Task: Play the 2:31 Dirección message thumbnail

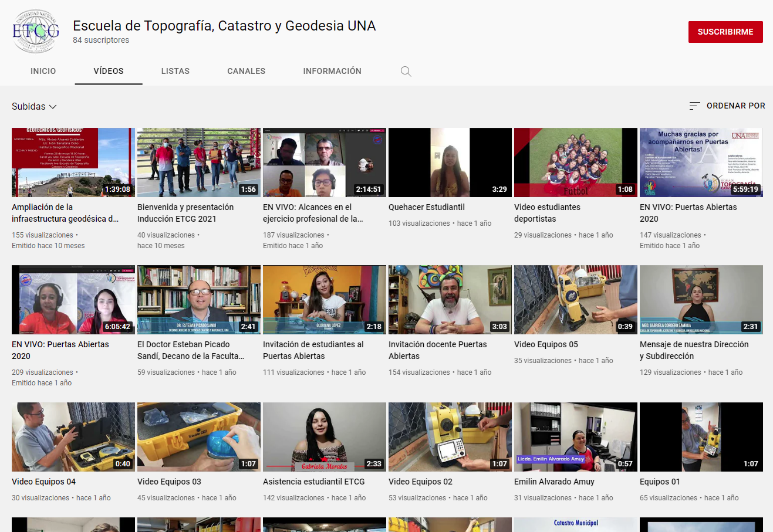Action: [x=701, y=300]
